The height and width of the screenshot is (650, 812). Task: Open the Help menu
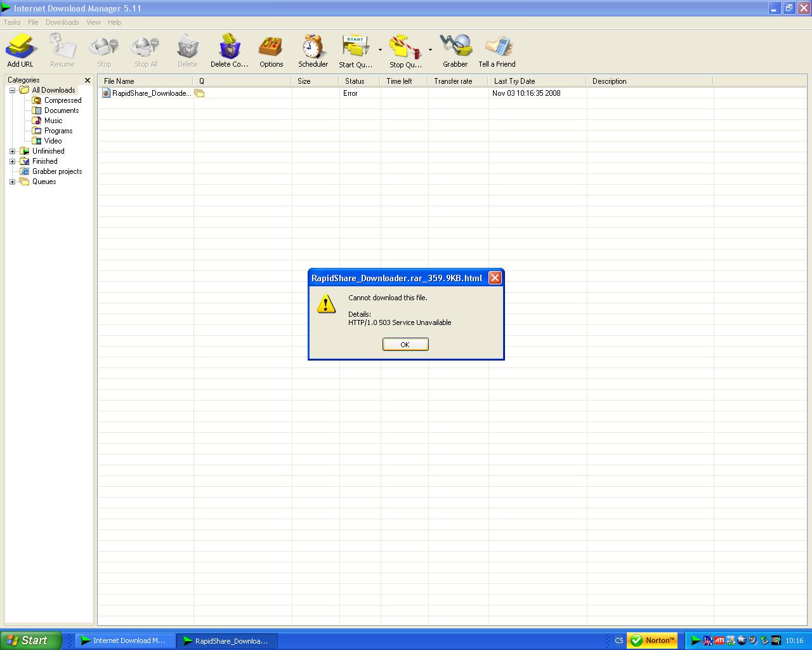click(x=115, y=22)
